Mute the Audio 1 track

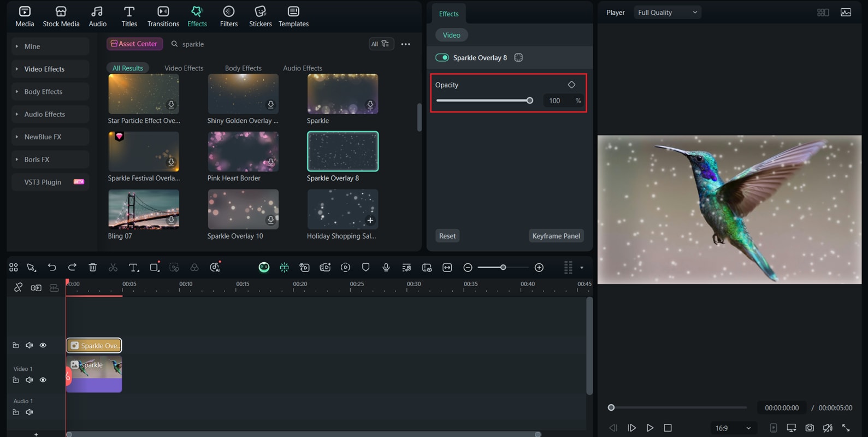(x=29, y=412)
